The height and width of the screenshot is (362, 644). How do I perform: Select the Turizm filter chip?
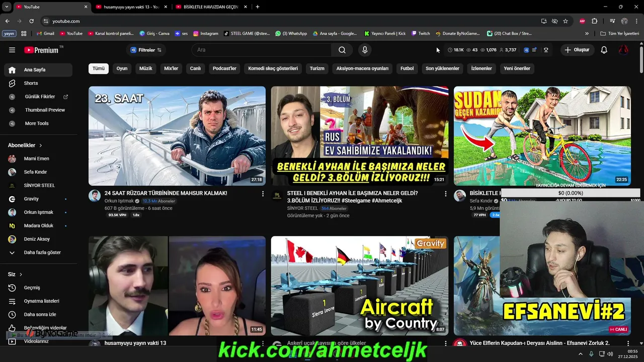click(317, 68)
